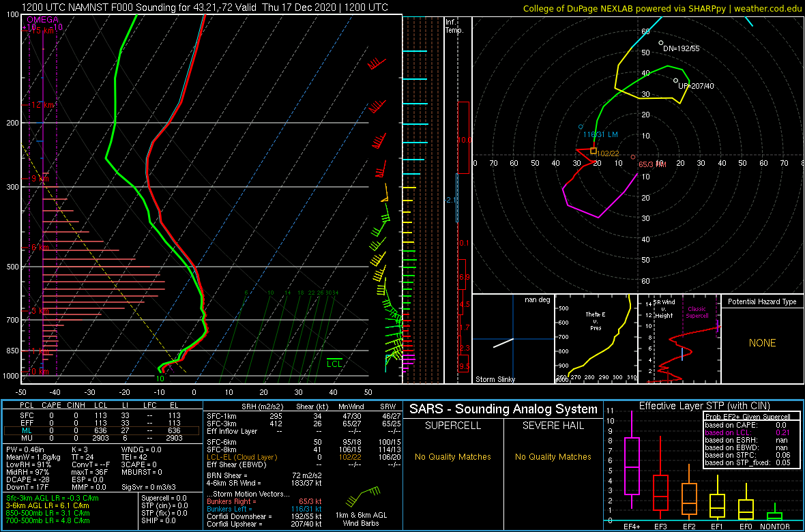Click the Theta-E v. Pres inset plot

point(596,339)
